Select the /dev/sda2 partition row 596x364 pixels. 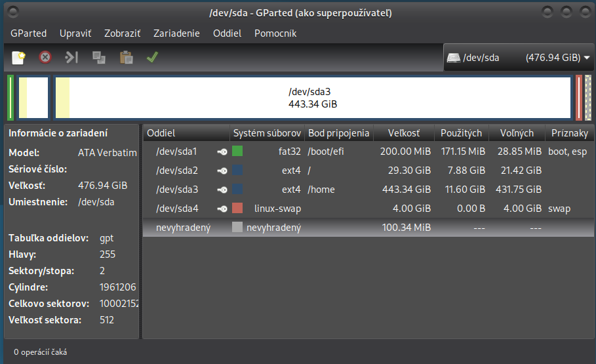(177, 171)
